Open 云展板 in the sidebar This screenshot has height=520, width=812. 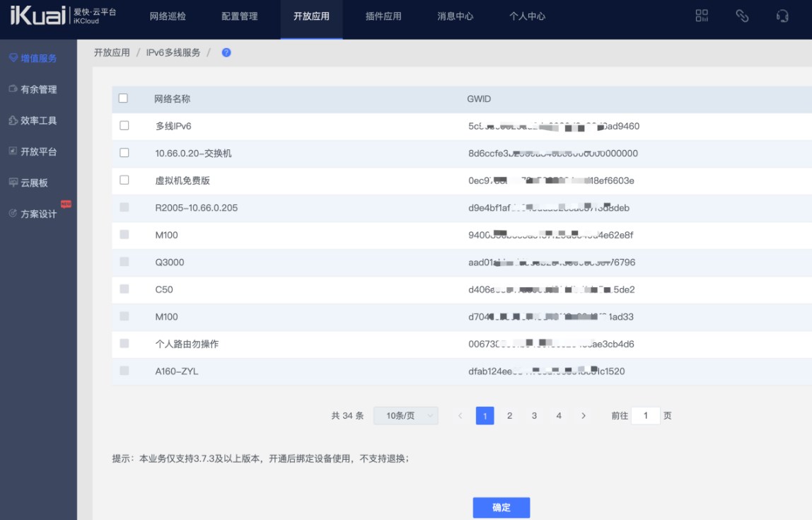click(34, 183)
